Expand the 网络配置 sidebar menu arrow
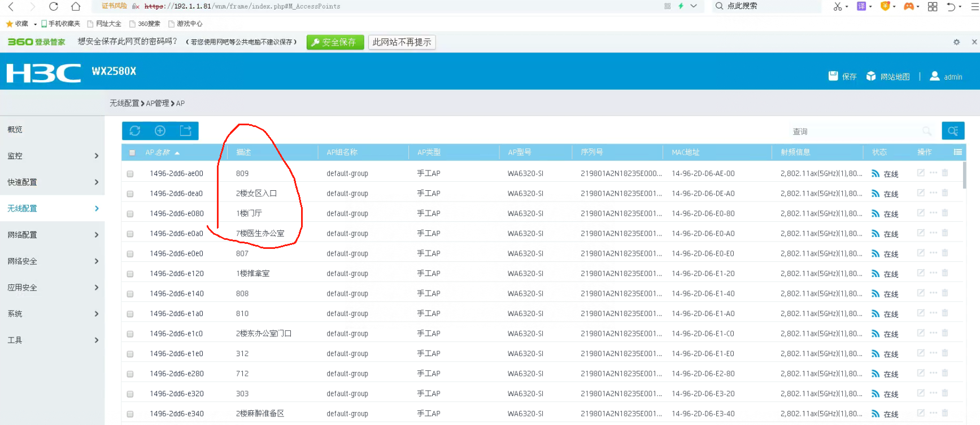 pos(97,235)
